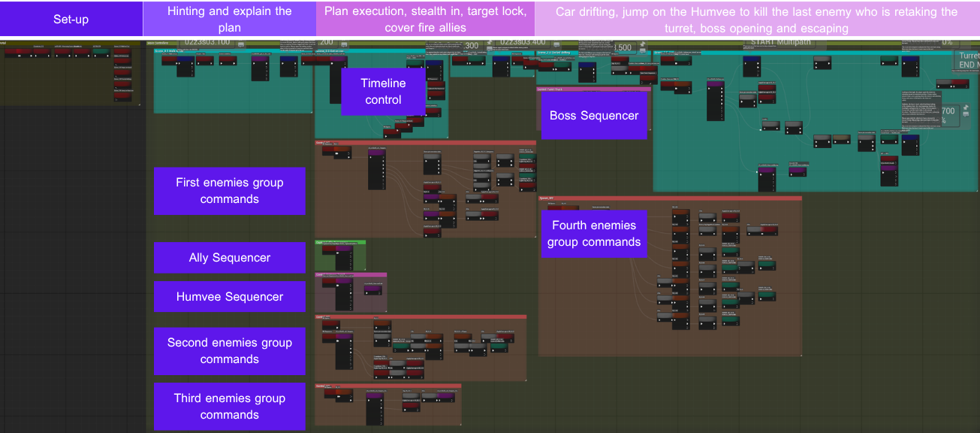Toggle the comment icon beside 0223s03.100 bubble
This screenshot has height=433, width=980.
coord(241,44)
